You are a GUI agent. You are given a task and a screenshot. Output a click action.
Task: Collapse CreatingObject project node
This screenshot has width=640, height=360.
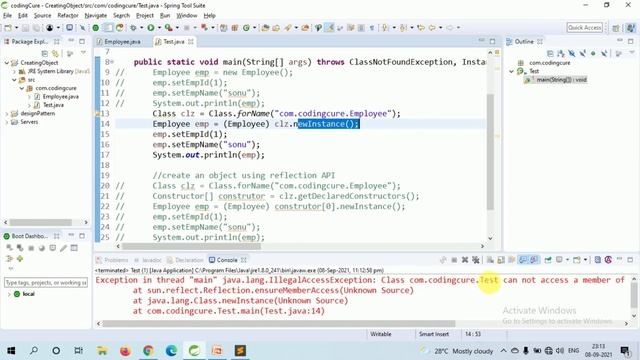tap(7, 63)
